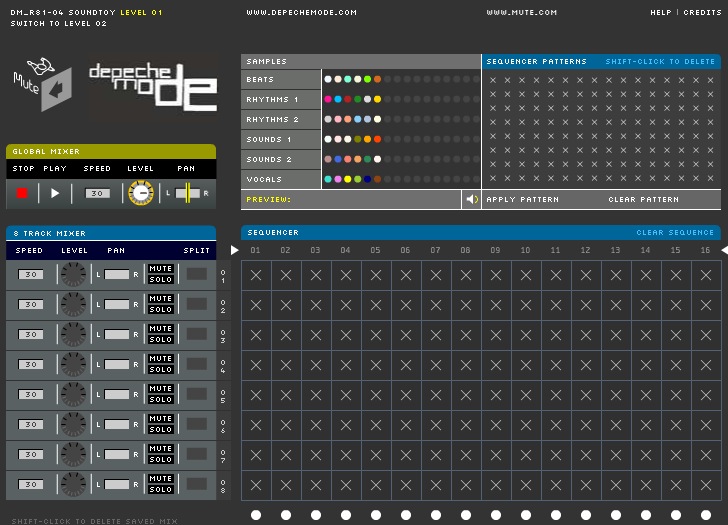Click the preview speaker icon
Screen dimensions: 728x525
(x=472, y=199)
